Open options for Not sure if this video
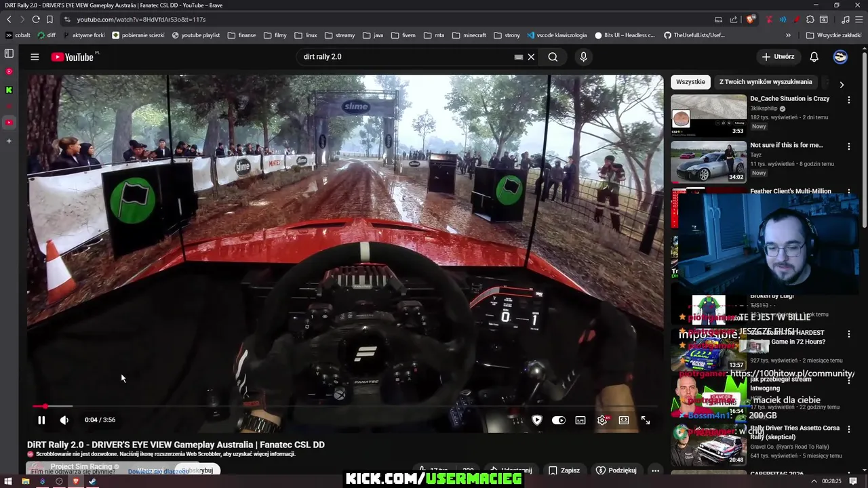 848,146
